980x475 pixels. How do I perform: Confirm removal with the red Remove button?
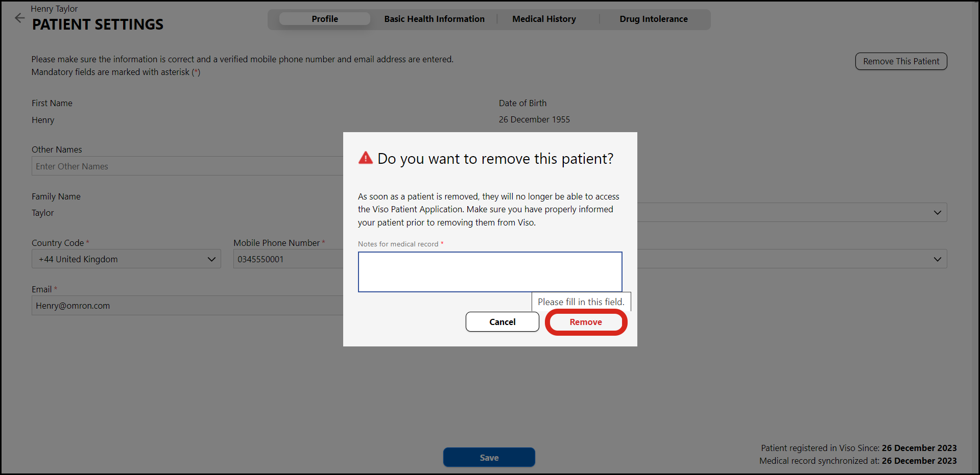(586, 322)
